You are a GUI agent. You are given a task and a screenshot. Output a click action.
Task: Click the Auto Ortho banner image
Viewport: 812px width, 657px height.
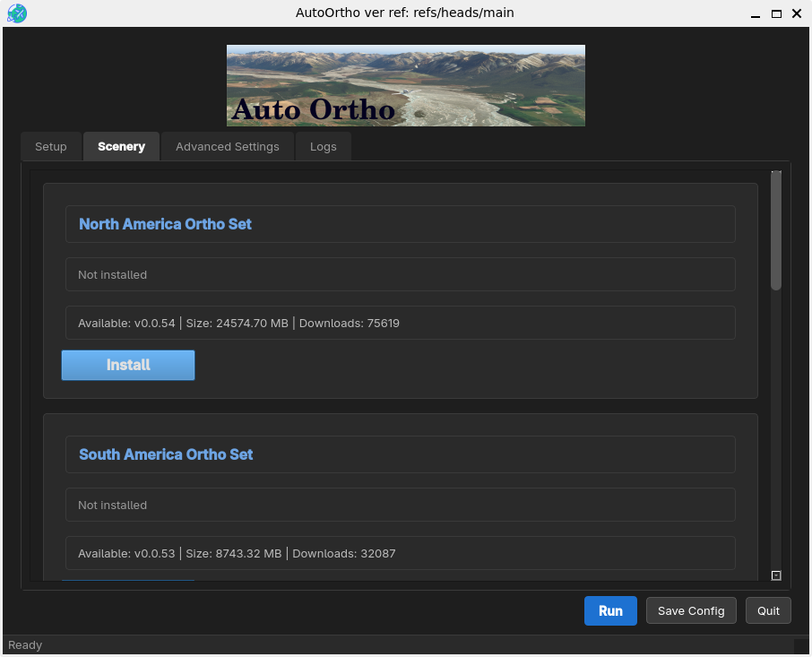(405, 85)
